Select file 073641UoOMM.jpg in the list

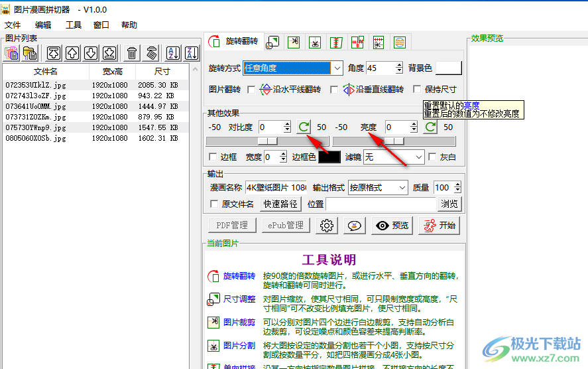pos(95,107)
